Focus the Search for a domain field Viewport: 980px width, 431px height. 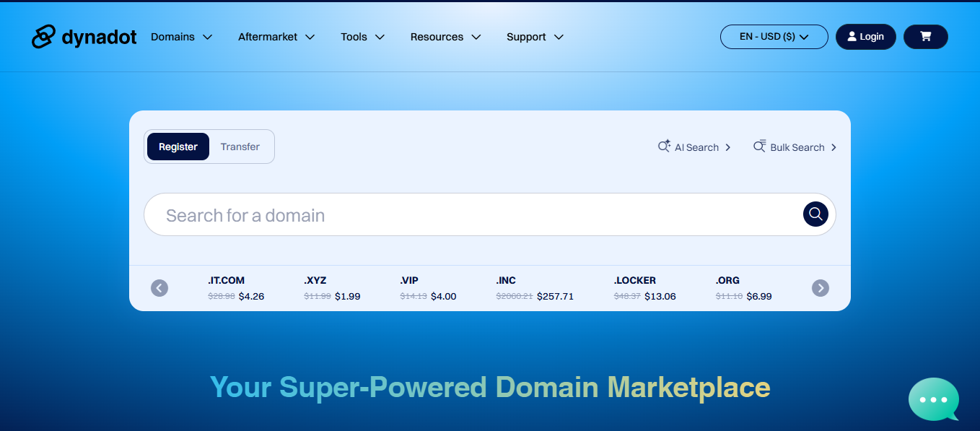[x=489, y=214]
